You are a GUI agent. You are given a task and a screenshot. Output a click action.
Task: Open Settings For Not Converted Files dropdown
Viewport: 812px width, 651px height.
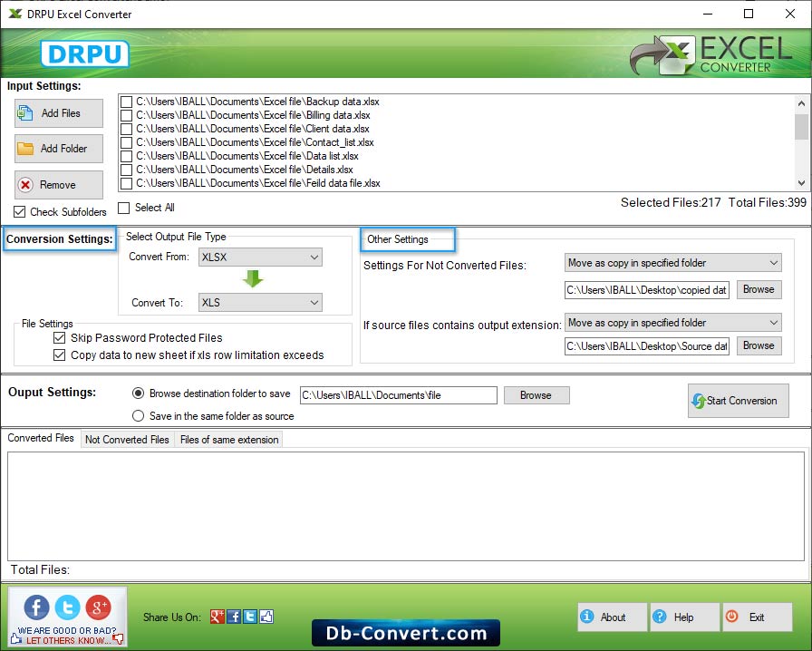coord(672,263)
